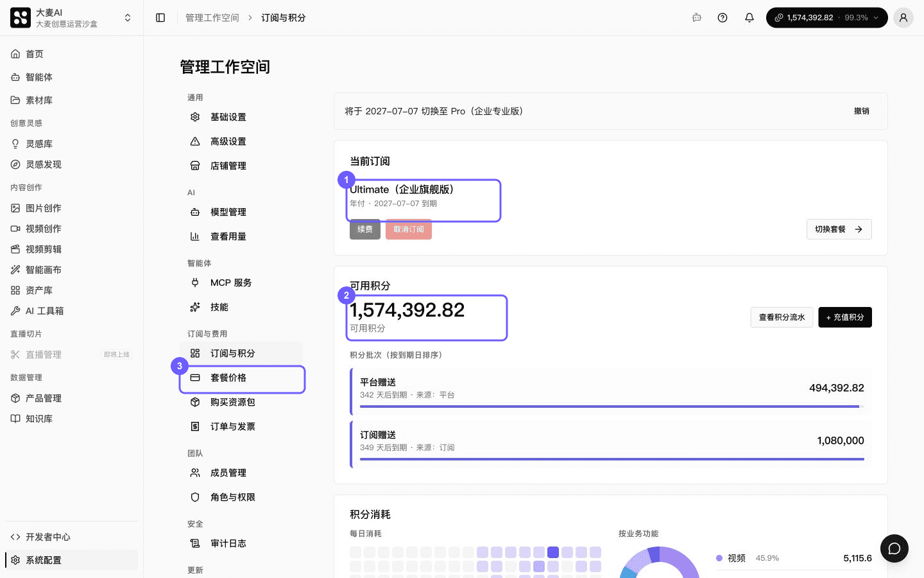The width and height of the screenshot is (924, 578).
Task: Open 素材库 folder item
Action: [71, 100]
